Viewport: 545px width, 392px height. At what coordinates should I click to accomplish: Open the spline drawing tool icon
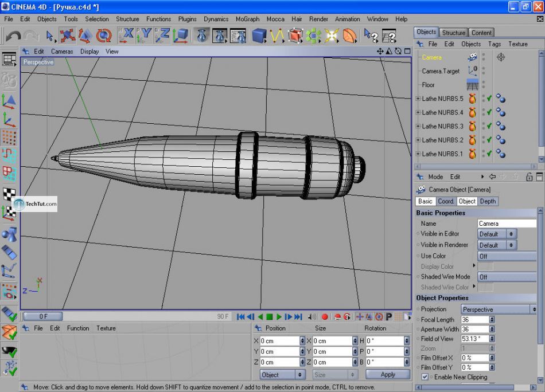pyautogui.click(x=277, y=36)
